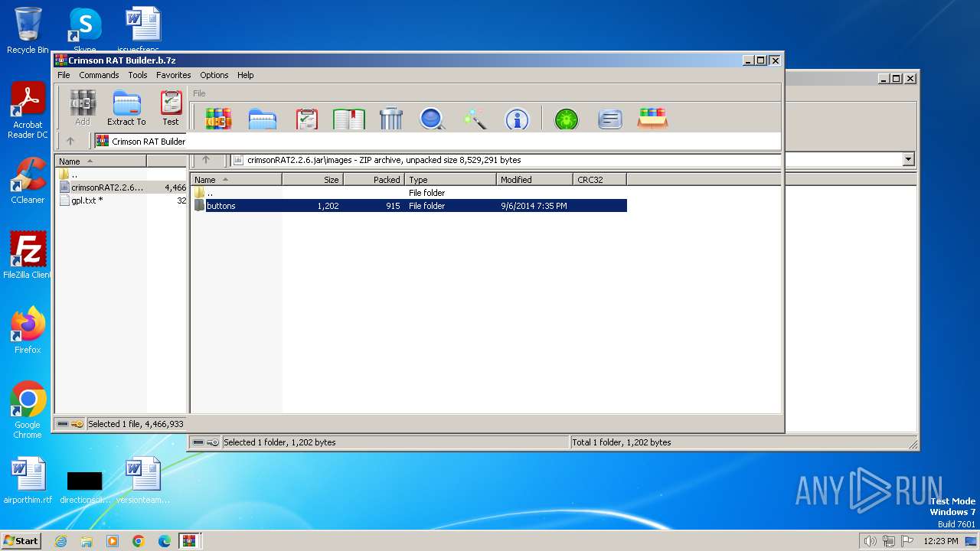Viewport: 980px width, 551px height.
Task: Open the archive path dropdown arrow
Action: click(909, 160)
